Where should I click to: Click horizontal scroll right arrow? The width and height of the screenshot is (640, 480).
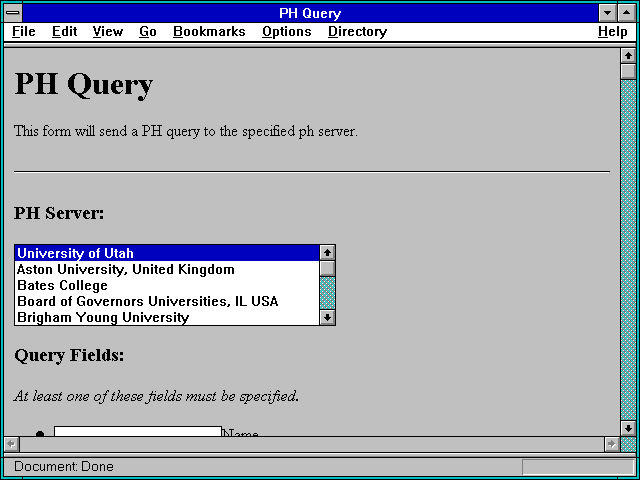[x=612, y=444]
